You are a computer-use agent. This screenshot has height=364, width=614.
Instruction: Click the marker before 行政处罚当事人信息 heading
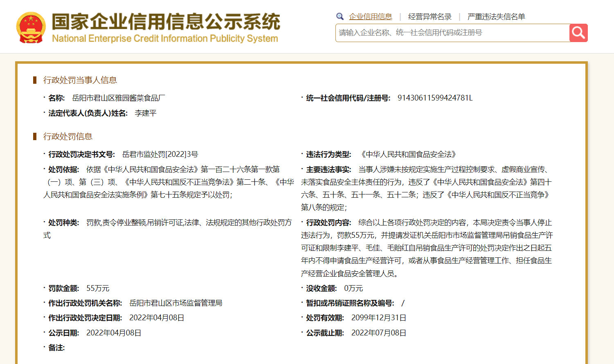point(35,80)
